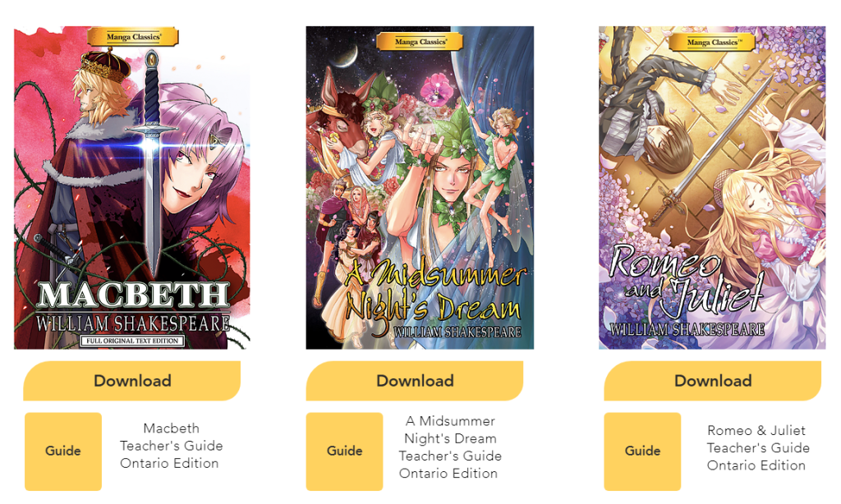Click Download button under Romeo and Juliet
The height and width of the screenshot is (504, 841).
coord(712,381)
